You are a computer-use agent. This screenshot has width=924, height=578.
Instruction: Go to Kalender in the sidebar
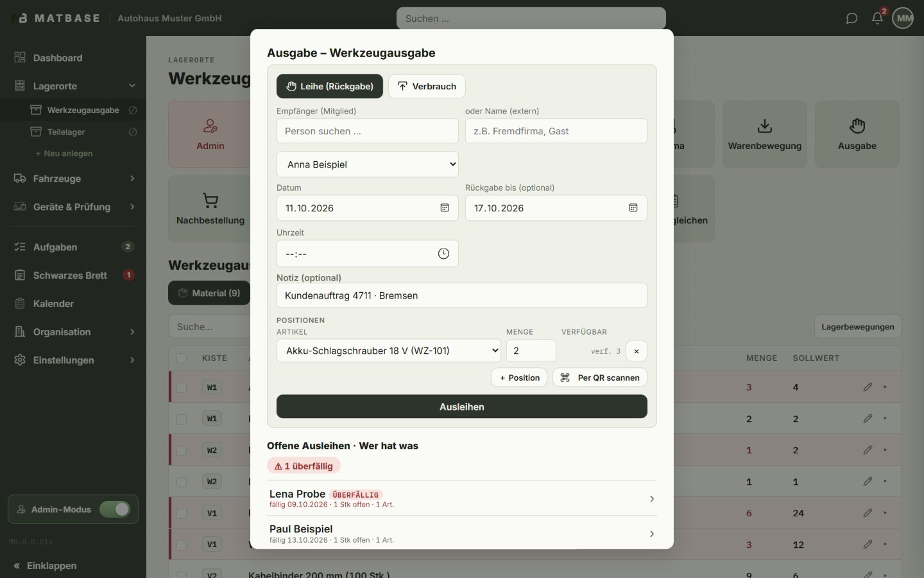coord(73,304)
